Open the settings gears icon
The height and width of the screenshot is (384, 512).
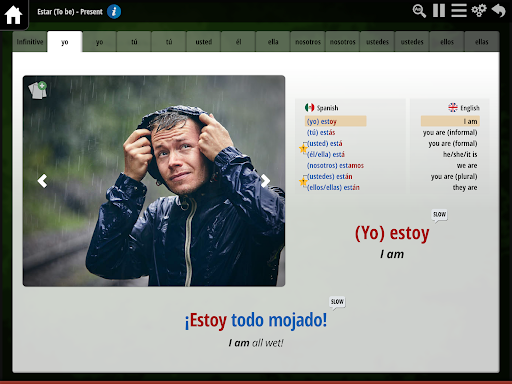pyautogui.click(x=479, y=11)
